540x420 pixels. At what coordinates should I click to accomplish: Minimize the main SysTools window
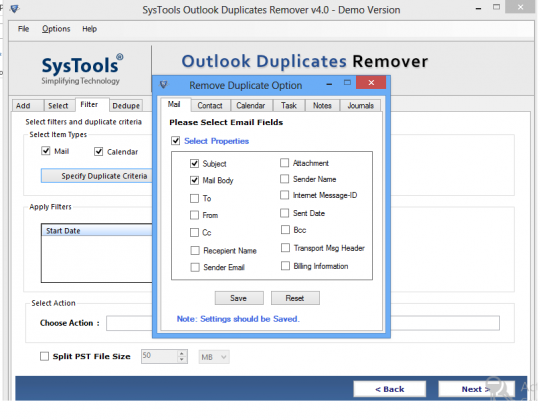click(x=478, y=9)
